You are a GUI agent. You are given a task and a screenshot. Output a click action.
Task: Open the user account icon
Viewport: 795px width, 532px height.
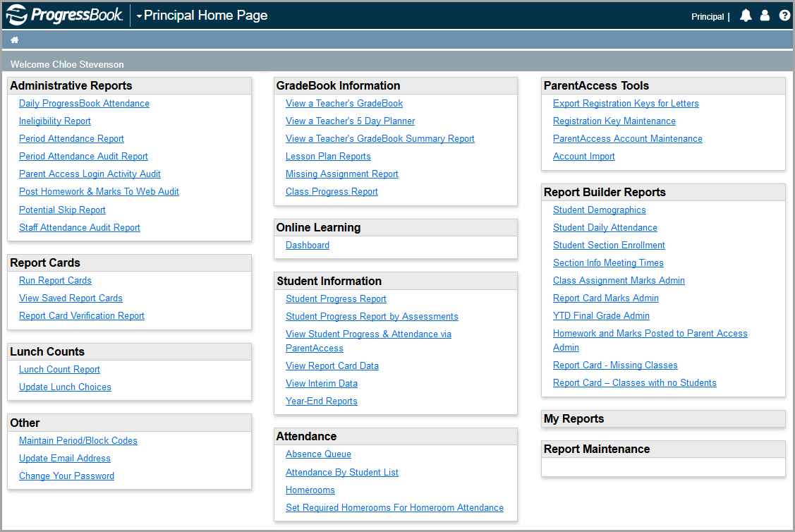coord(765,16)
